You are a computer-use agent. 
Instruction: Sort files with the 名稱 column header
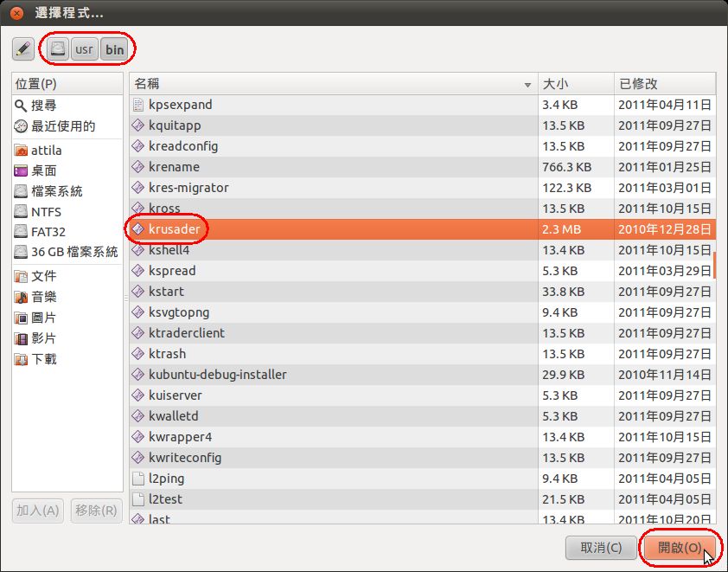pyautogui.click(x=334, y=84)
